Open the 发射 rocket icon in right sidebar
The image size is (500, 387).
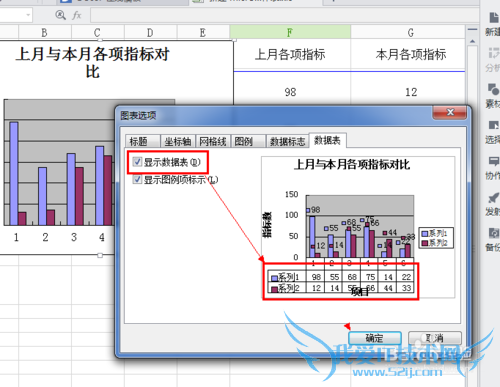[493, 198]
